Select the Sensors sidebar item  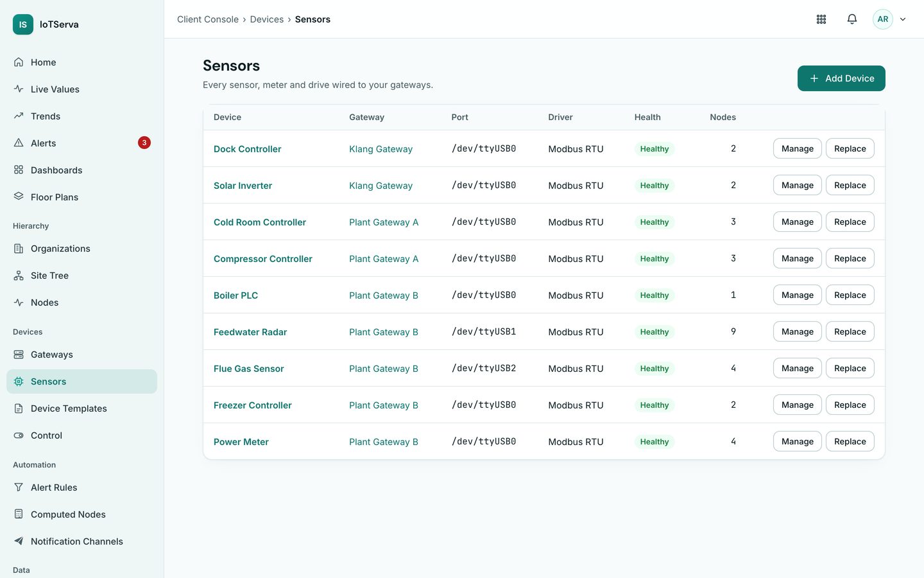coord(81,381)
